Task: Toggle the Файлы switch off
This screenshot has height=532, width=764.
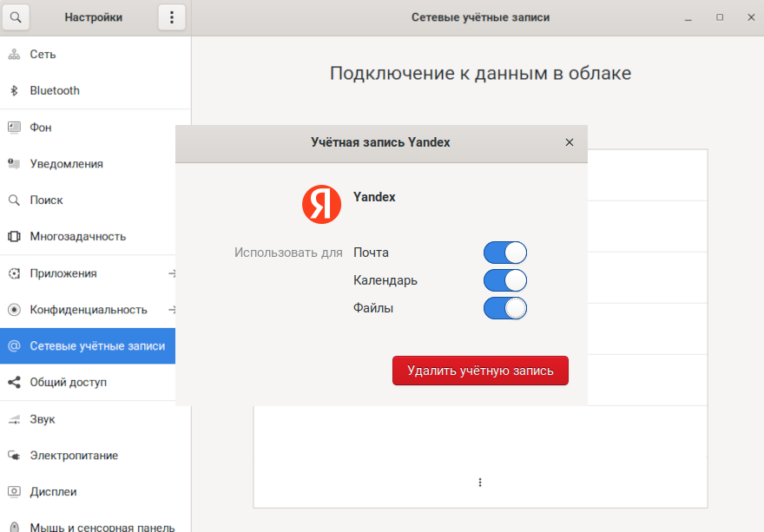Action: coord(505,308)
